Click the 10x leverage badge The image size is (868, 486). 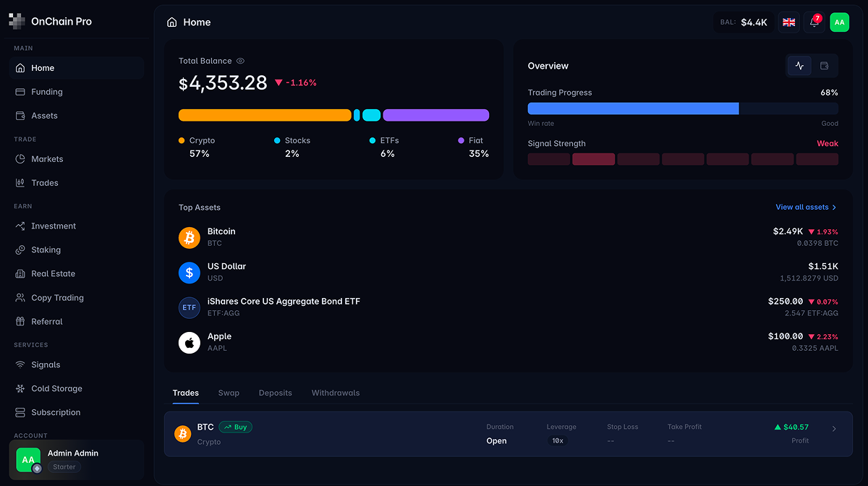[x=558, y=441]
